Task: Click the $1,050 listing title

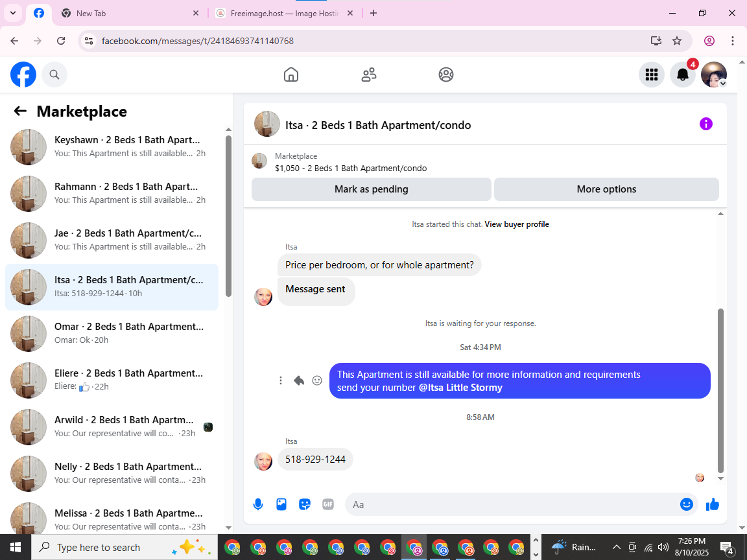Action: [351, 168]
